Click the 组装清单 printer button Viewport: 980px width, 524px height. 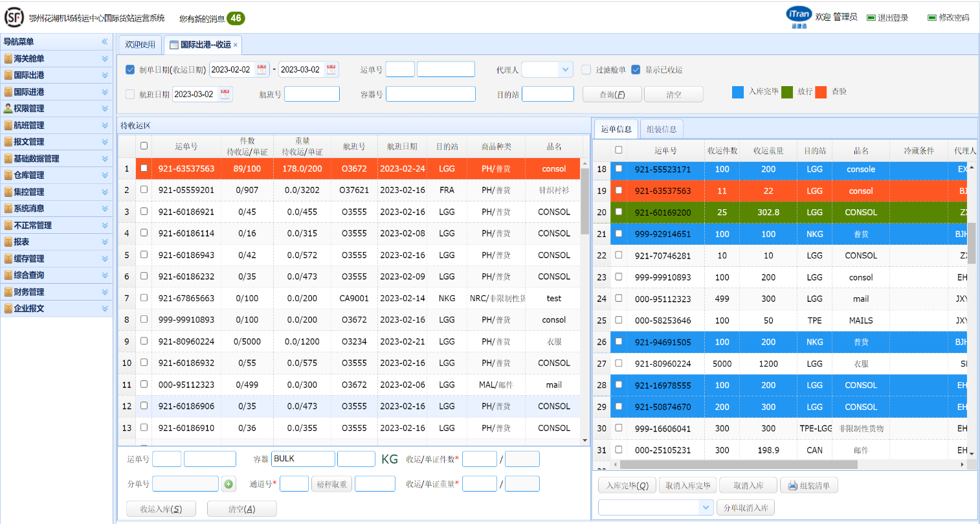tap(809, 485)
